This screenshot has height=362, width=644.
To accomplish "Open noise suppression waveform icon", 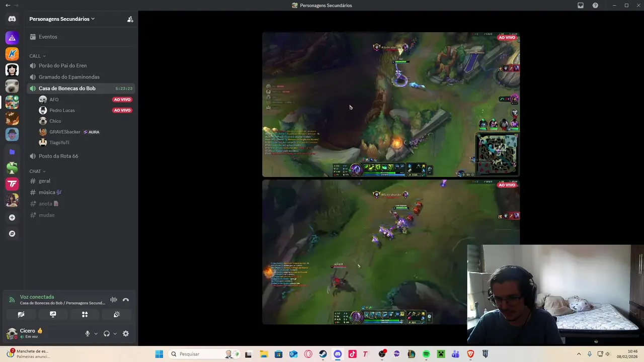I will 114,300.
